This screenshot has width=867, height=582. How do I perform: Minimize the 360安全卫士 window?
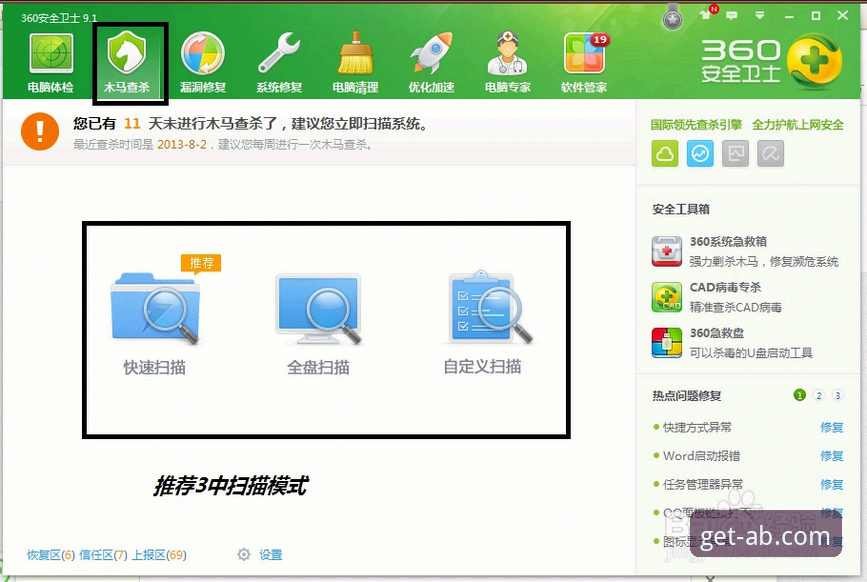(789, 16)
